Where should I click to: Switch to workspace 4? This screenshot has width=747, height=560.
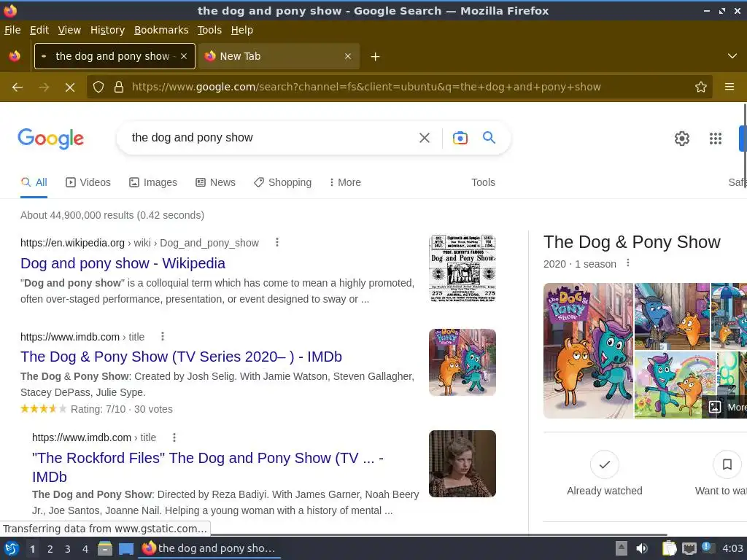tap(85, 549)
